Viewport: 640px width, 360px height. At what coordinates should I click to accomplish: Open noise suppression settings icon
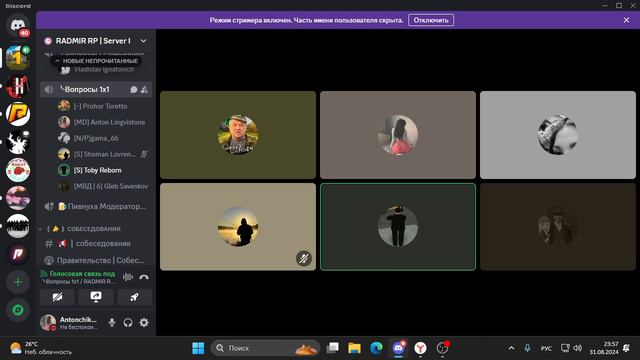[128, 277]
